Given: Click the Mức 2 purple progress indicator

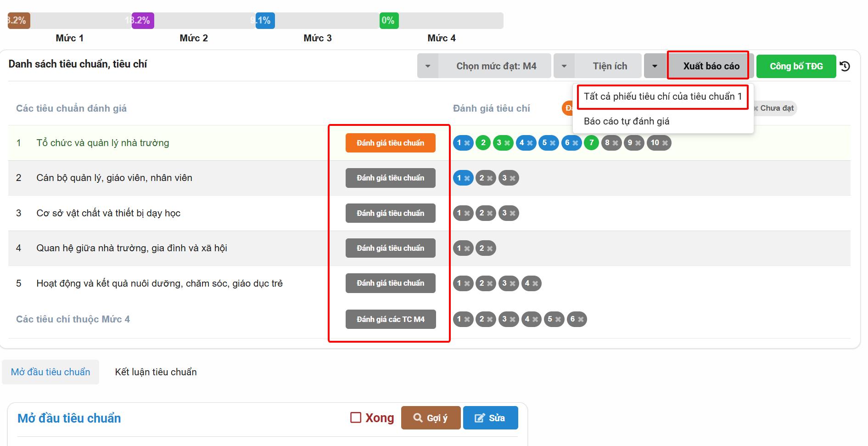Looking at the screenshot, I should click(x=143, y=21).
